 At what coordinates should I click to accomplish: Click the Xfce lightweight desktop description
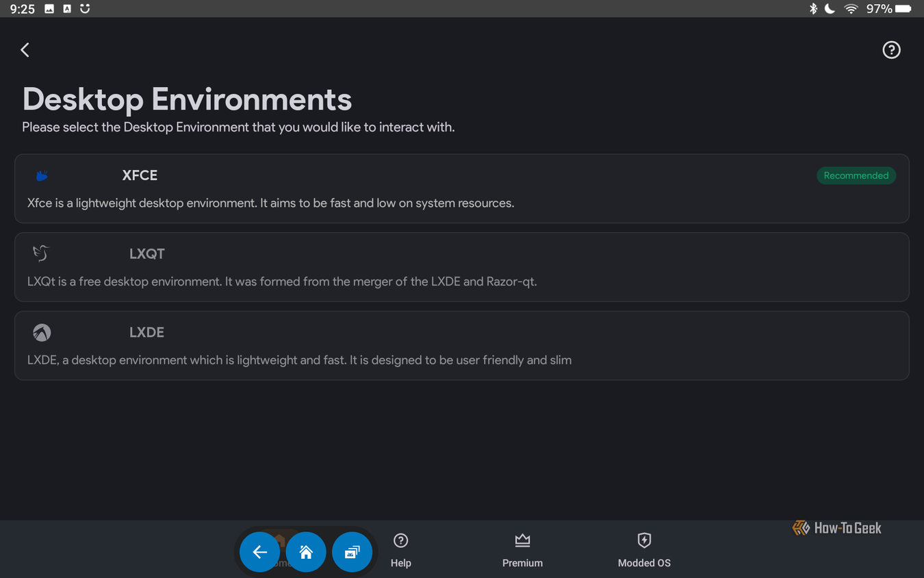[x=270, y=203]
